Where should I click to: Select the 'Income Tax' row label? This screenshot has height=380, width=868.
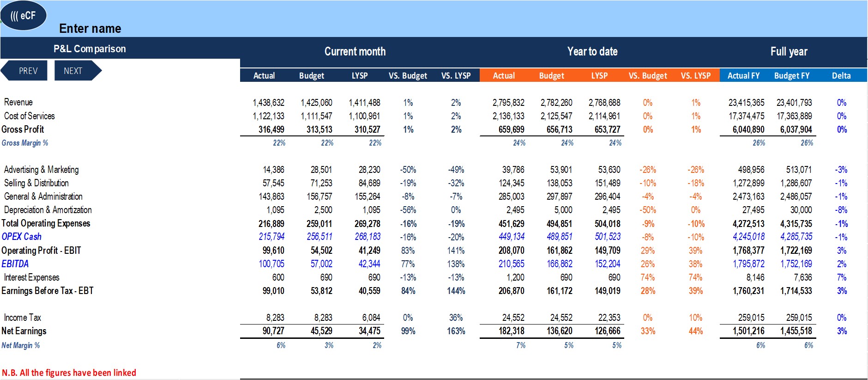(x=22, y=318)
